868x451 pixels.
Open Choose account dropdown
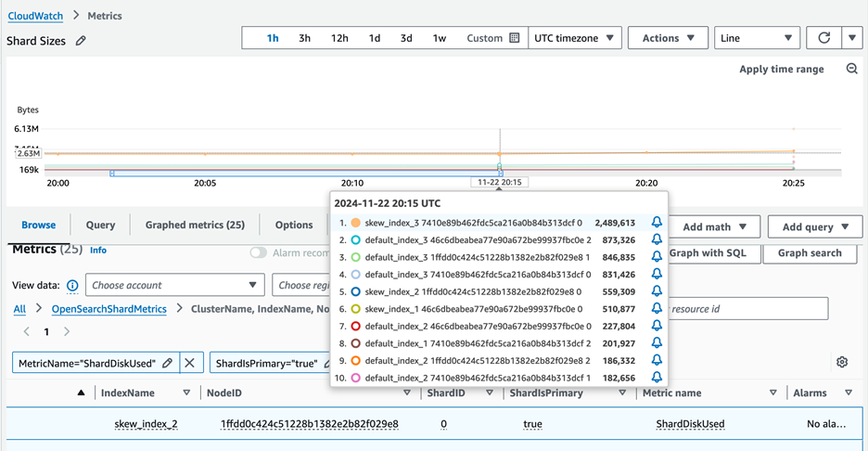click(x=175, y=285)
